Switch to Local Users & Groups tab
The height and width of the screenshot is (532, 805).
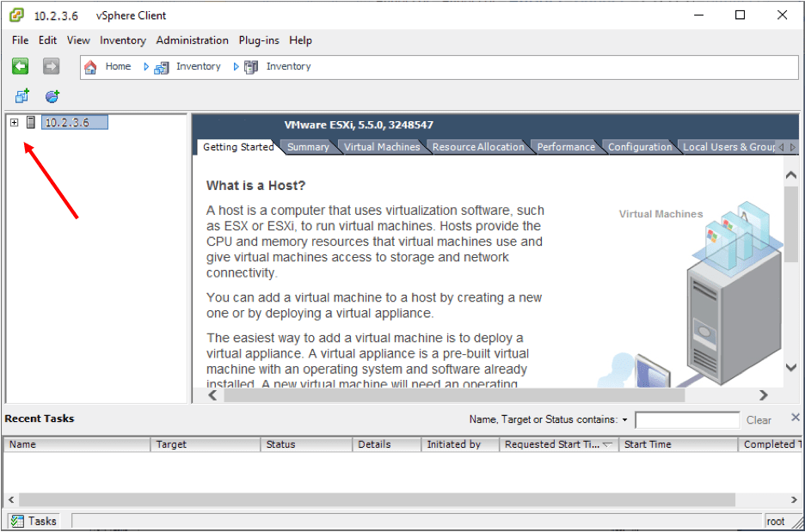coord(728,147)
